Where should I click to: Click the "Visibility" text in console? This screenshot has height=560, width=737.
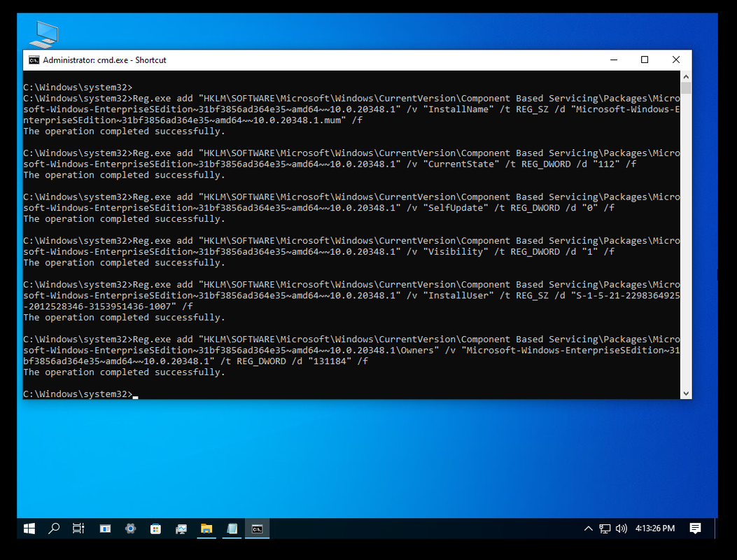pyautogui.click(x=456, y=251)
